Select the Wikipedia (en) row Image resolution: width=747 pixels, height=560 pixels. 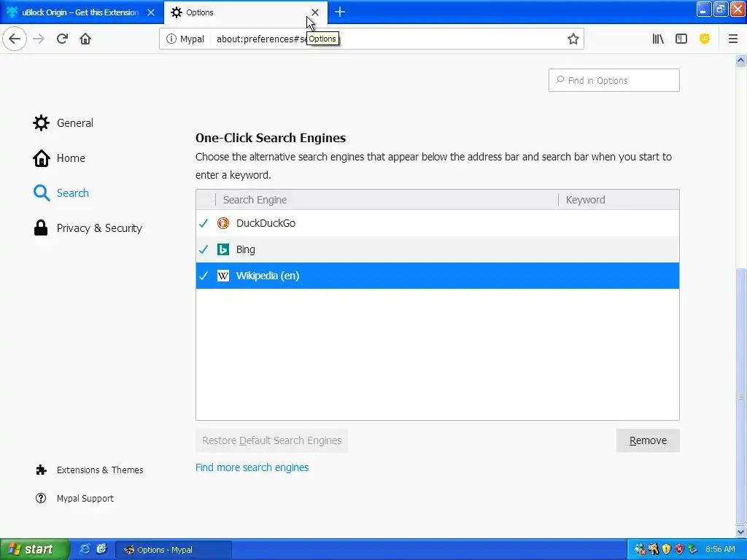point(438,276)
